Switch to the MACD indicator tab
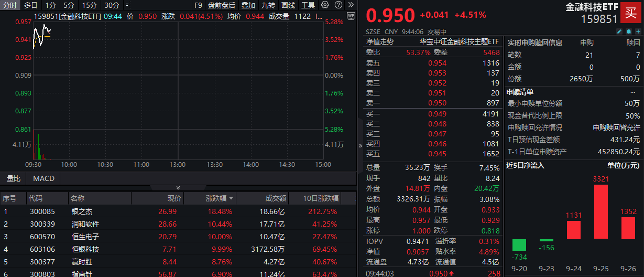This screenshot has height=277, width=644. click(x=43, y=178)
